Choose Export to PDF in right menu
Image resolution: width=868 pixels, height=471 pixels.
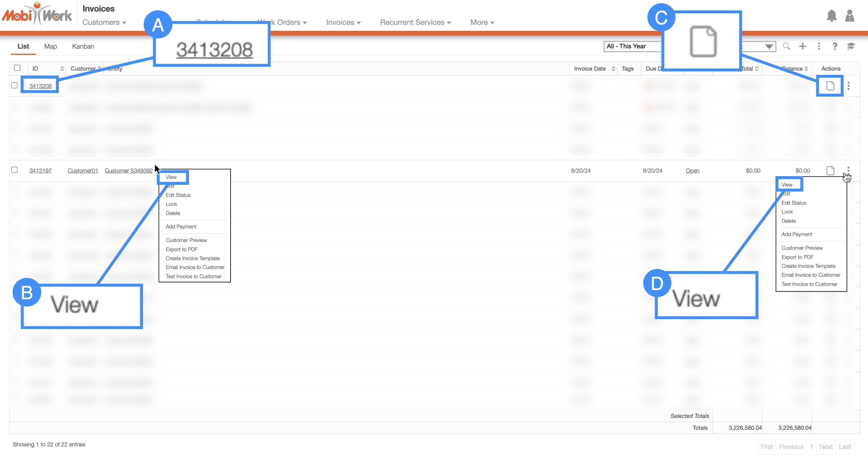click(797, 257)
